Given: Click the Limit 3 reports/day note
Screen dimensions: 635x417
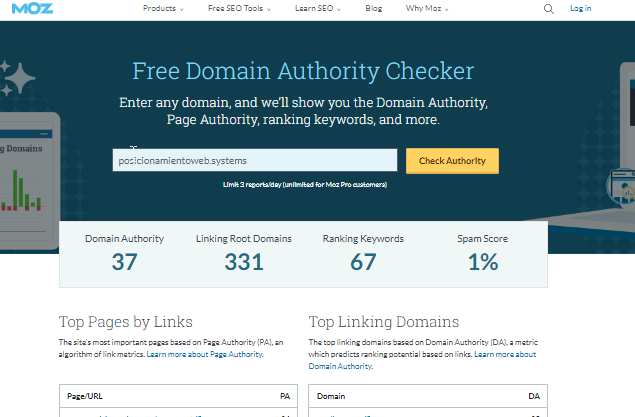Looking at the screenshot, I should 305,185.
